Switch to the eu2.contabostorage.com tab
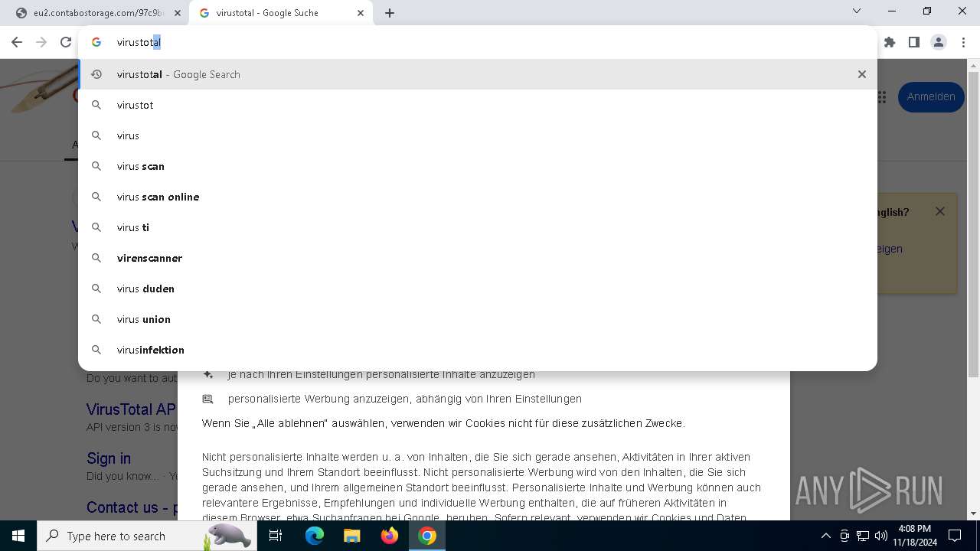The image size is (980, 551). [98, 13]
